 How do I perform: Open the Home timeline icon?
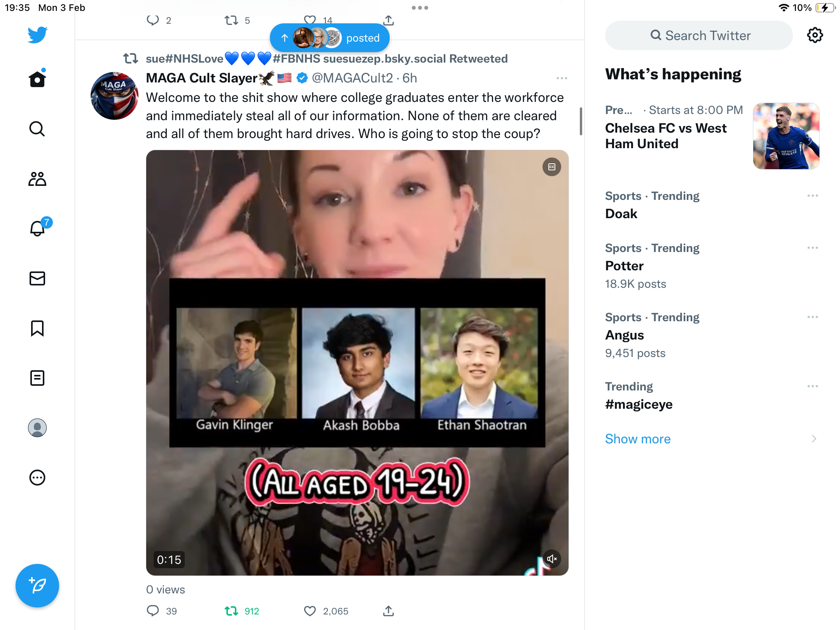37,79
